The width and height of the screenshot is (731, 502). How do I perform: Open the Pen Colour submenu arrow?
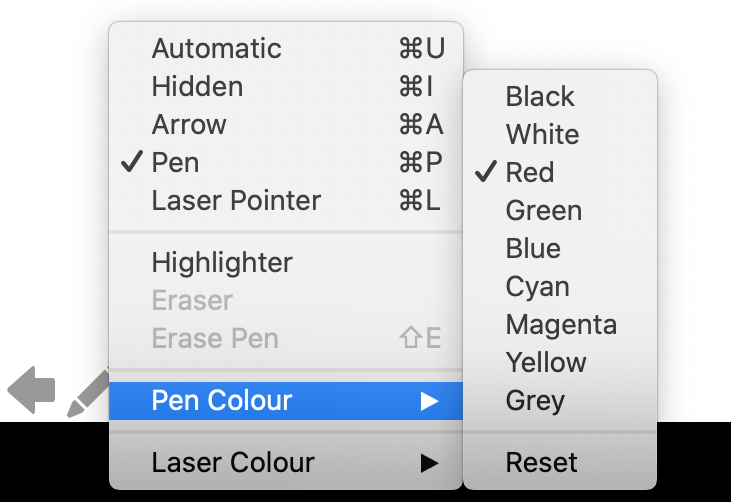(429, 401)
